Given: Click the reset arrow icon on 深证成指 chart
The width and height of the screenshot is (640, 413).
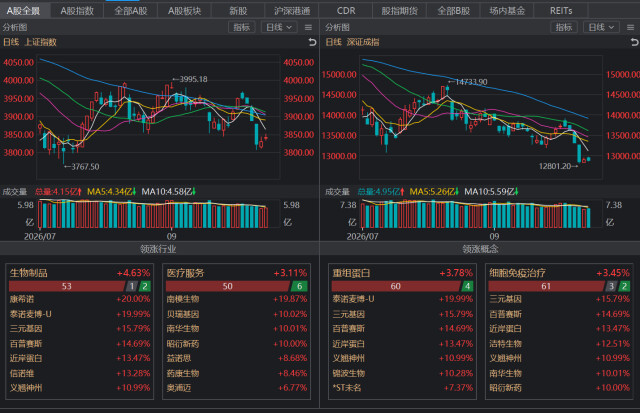Looking at the screenshot, I should coord(634,42).
